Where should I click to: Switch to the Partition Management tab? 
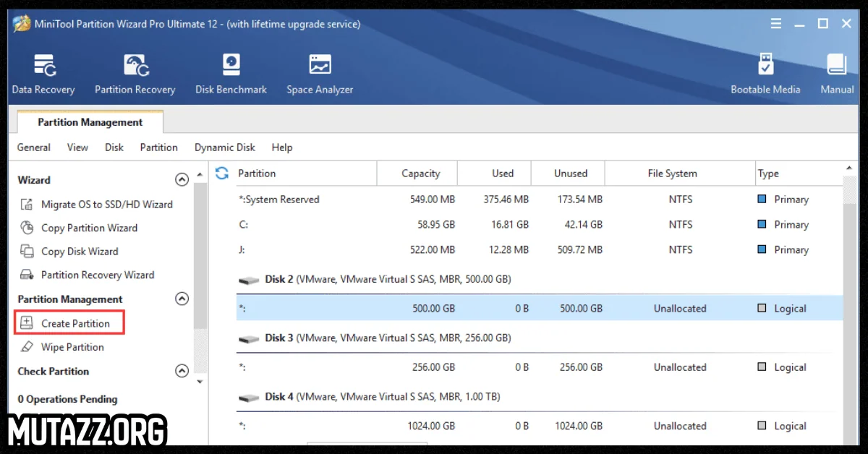tap(89, 121)
